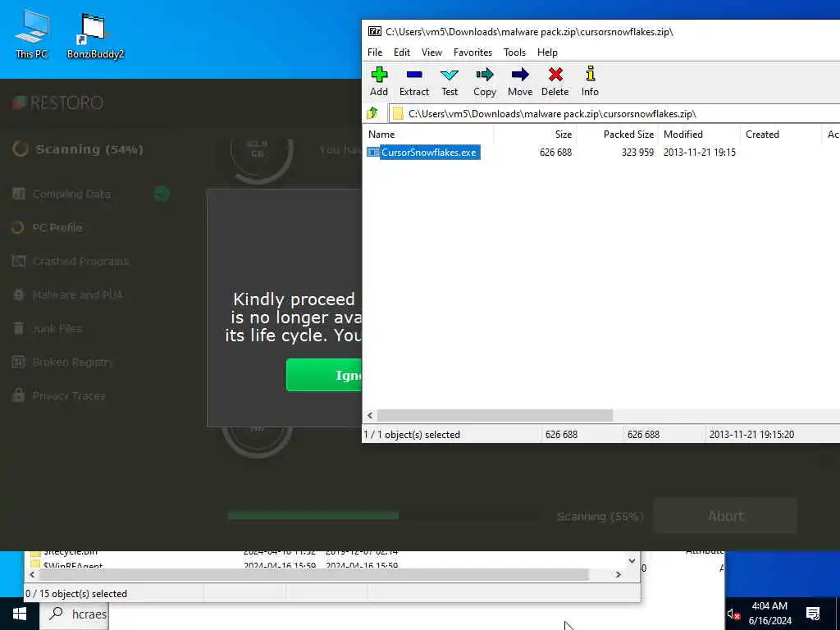Image resolution: width=840 pixels, height=630 pixels.
Task: Open BonziBuddy2 desktop shortcut
Action: (95, 34)
